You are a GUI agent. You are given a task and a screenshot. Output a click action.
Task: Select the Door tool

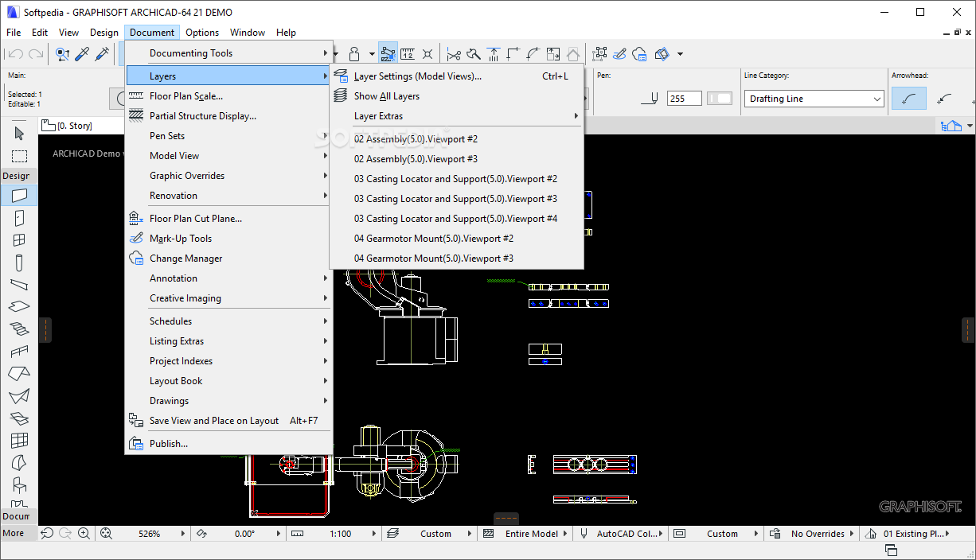(19, 217)
